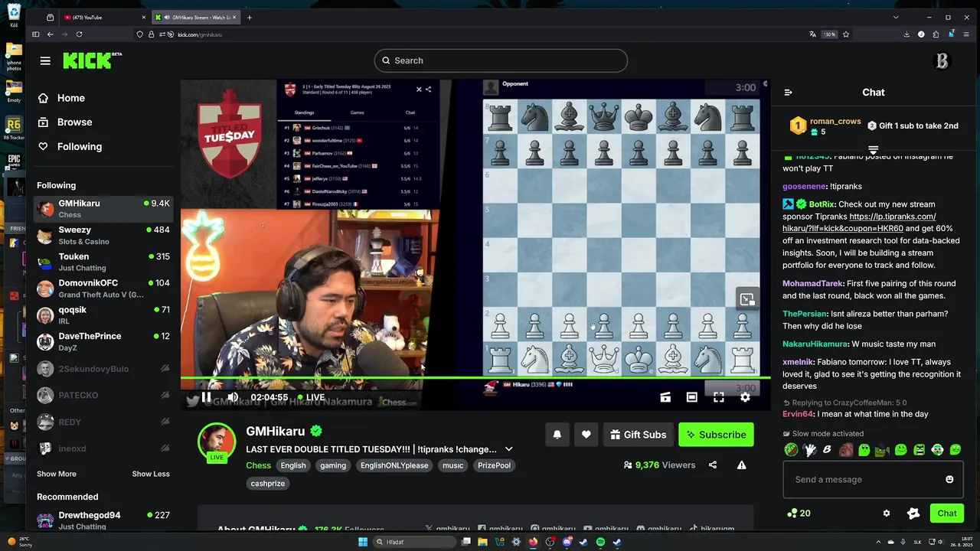Send message with Chat button
980x551 pixels.
pos(947,514)
